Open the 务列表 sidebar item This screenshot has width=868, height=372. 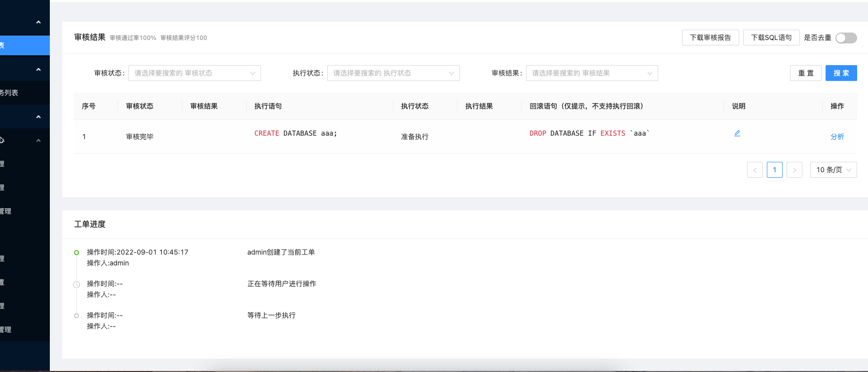click(x=25, y=93)
